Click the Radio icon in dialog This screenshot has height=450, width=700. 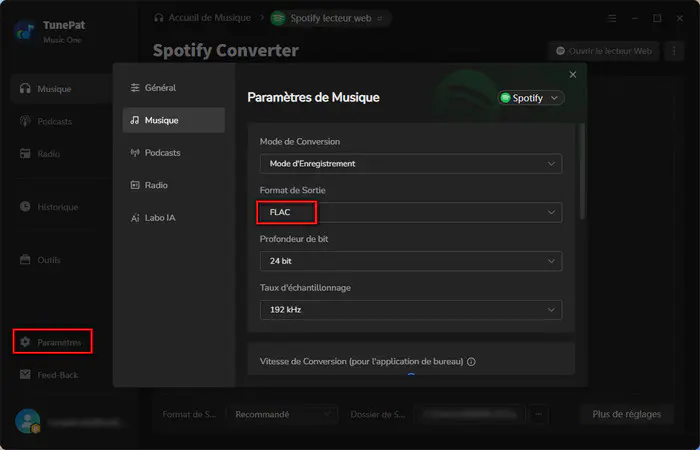pyautogui.click(x=135, y=185)
